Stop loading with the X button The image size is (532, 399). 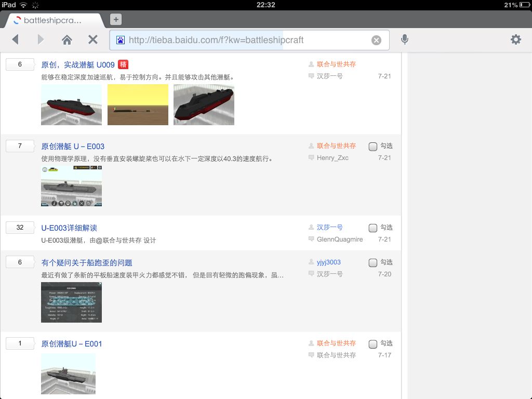(92, 39)
